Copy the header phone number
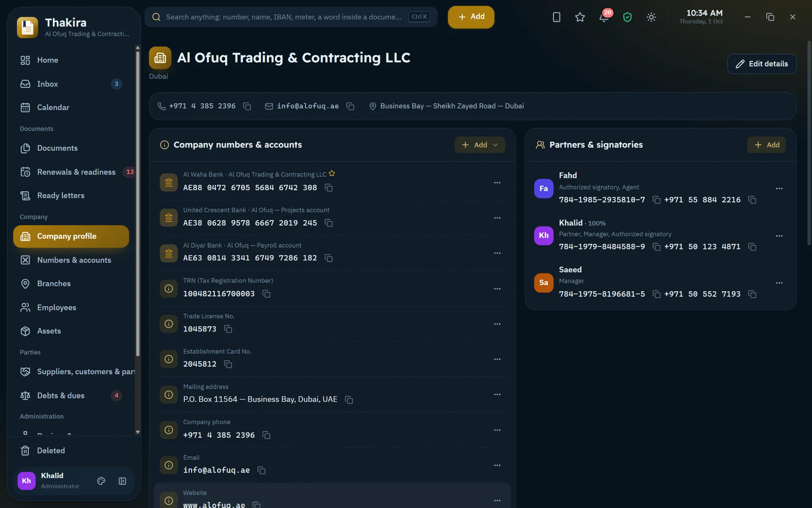The image size is (812, 508). pyautogui.click(x=247, y=106)
